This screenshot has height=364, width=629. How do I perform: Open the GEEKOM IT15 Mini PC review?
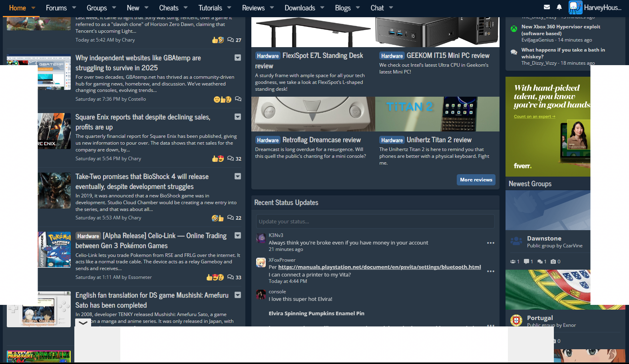click(x=448, y=56)
